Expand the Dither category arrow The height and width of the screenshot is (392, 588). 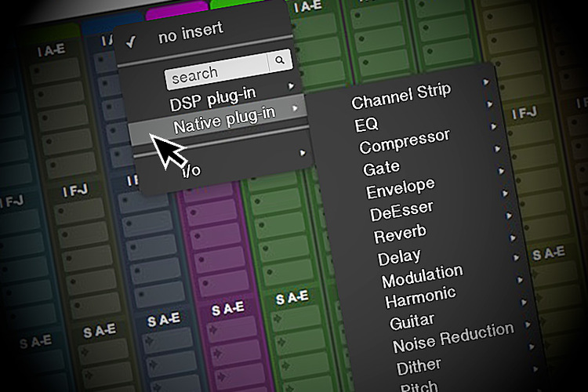532,347
